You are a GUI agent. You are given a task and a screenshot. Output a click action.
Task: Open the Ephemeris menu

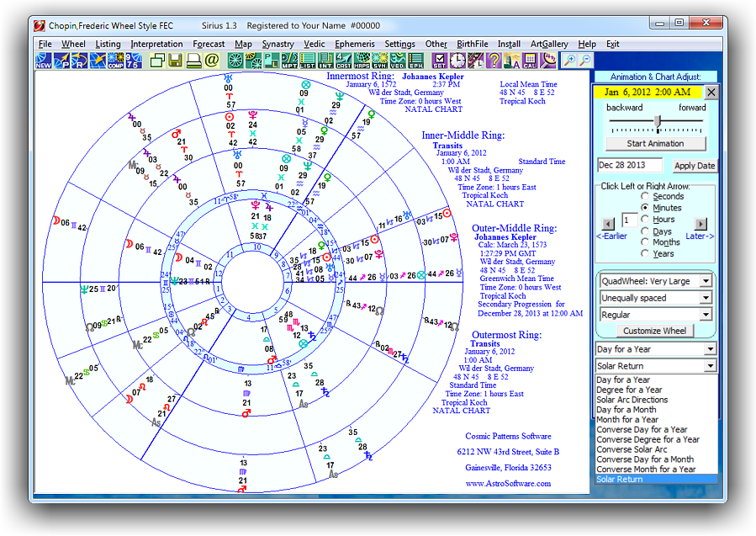pyautogui.click(x=355, y=44)
